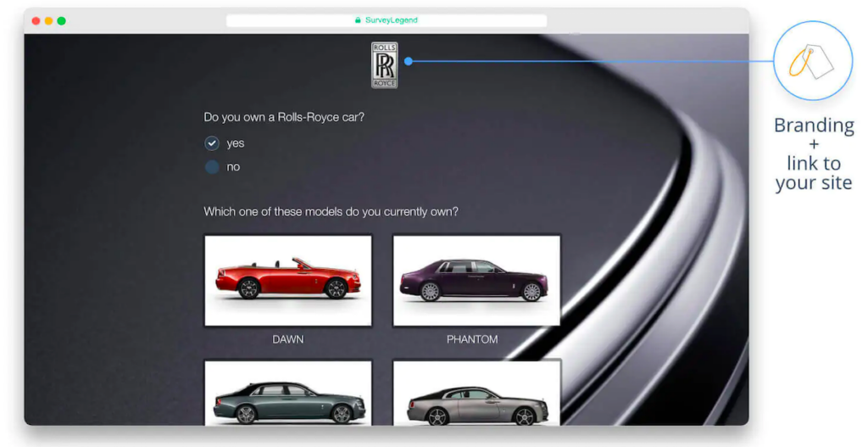
Task: Minimize the window with yellow button
Action: tap(48, 21)
